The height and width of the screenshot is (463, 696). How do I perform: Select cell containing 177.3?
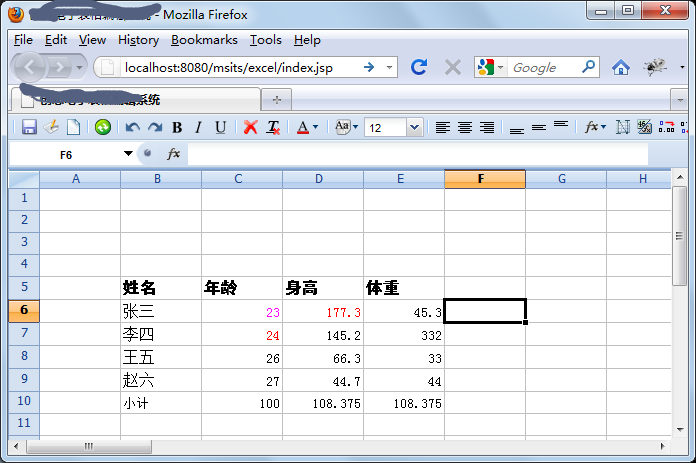click(x=323, y=312)
